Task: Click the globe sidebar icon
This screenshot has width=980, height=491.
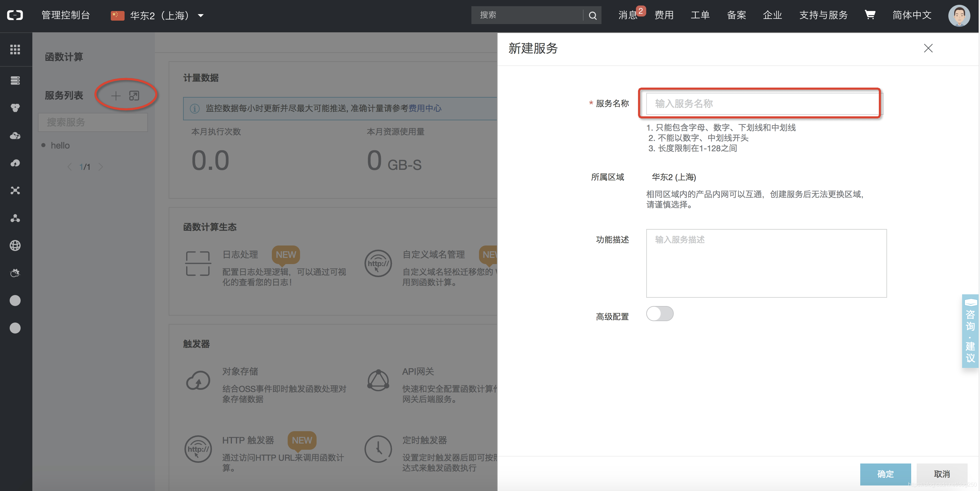Action: [15, 245]
